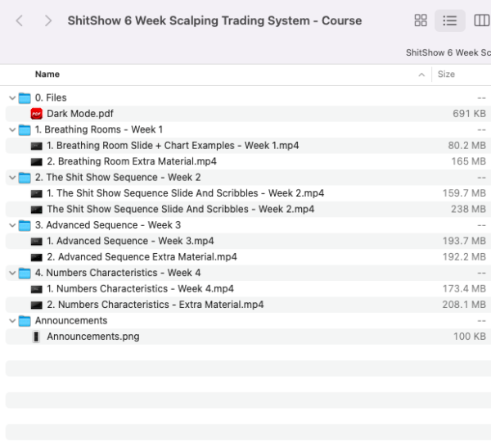
Task: Sort by the Name column header
Action: pos(47,75)
